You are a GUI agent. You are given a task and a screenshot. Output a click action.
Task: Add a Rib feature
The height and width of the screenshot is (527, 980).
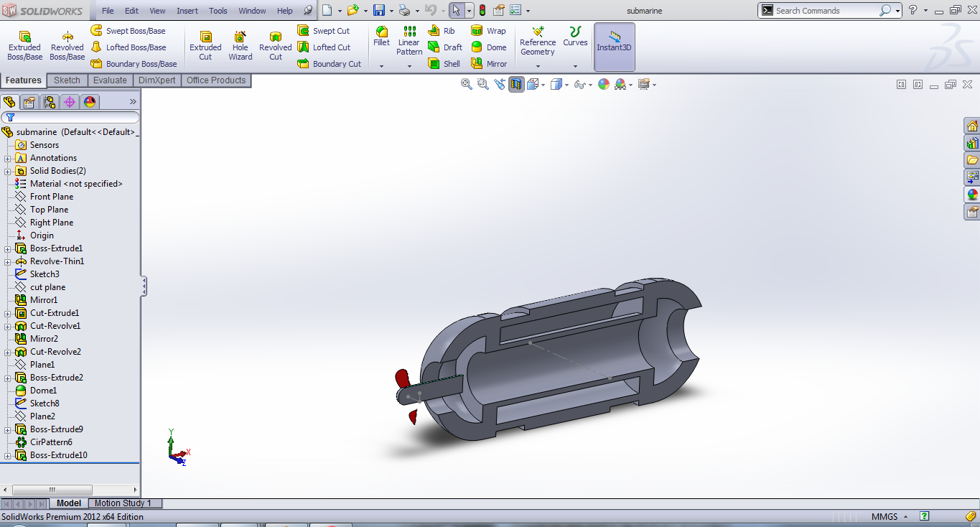(442, 31)
